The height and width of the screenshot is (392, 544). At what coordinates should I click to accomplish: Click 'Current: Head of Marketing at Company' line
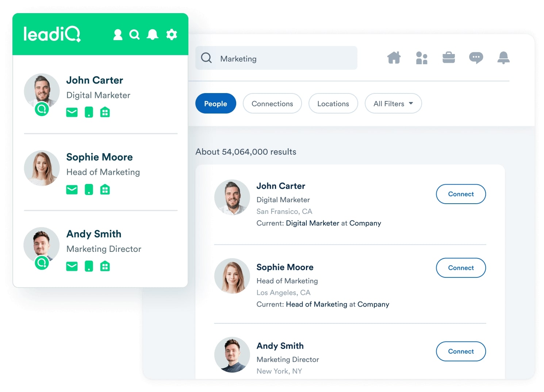(323, 304)
